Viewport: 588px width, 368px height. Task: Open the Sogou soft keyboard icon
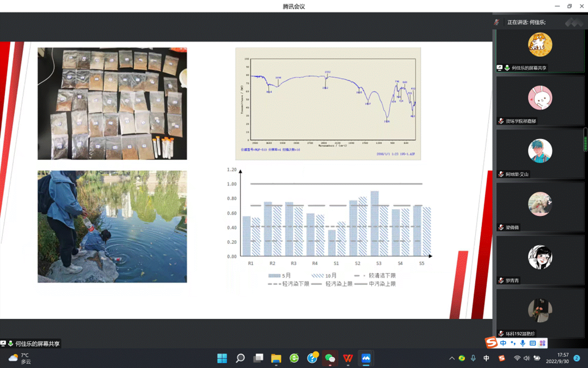click(x=532, y=344)
